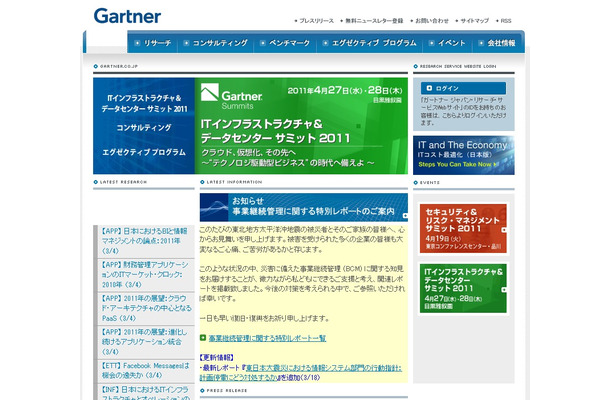Image resolution: width=610 pixels, height=400 pixels.
Task: Click green icon beside 事業継続管理 link
Action: (x=203, y=338)
